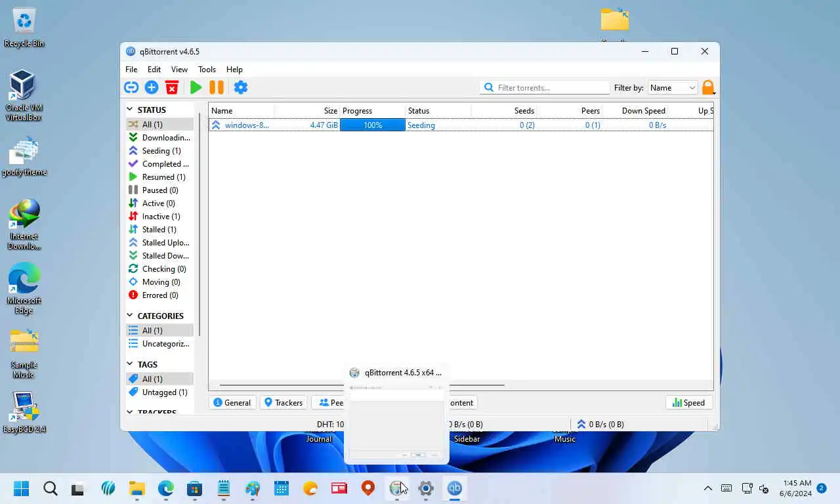Open the Filter by Name dropdown
The width and height of the screenshot is (840, 504).
coord(673,87)
